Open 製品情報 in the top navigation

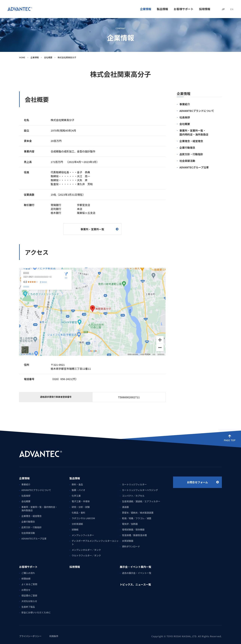click(162, 9)
